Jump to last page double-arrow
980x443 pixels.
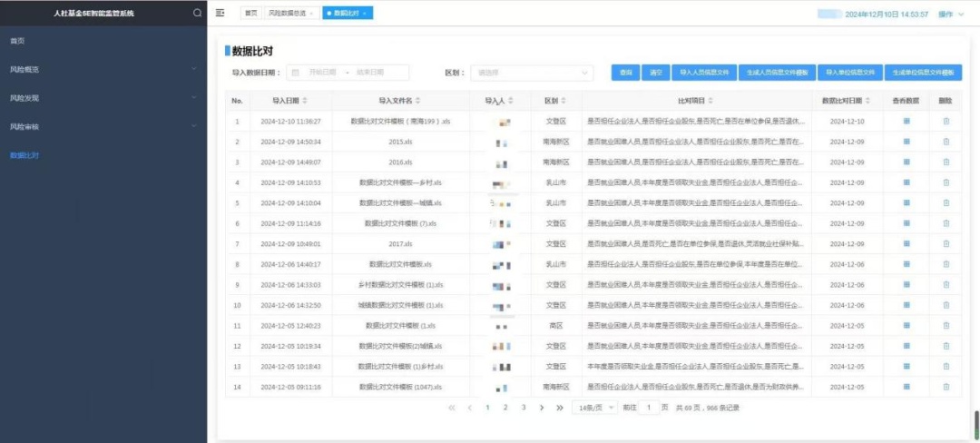pyautogui.click(x=560, y=408)
